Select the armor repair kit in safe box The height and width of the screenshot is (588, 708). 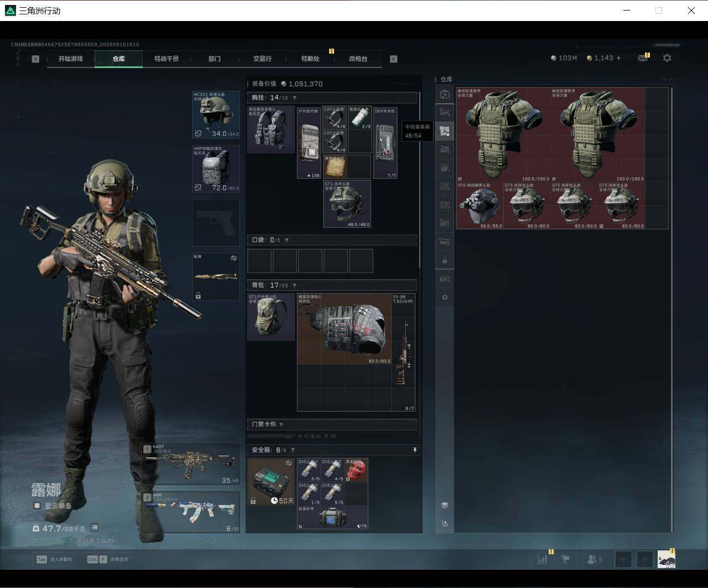[332, 517]
